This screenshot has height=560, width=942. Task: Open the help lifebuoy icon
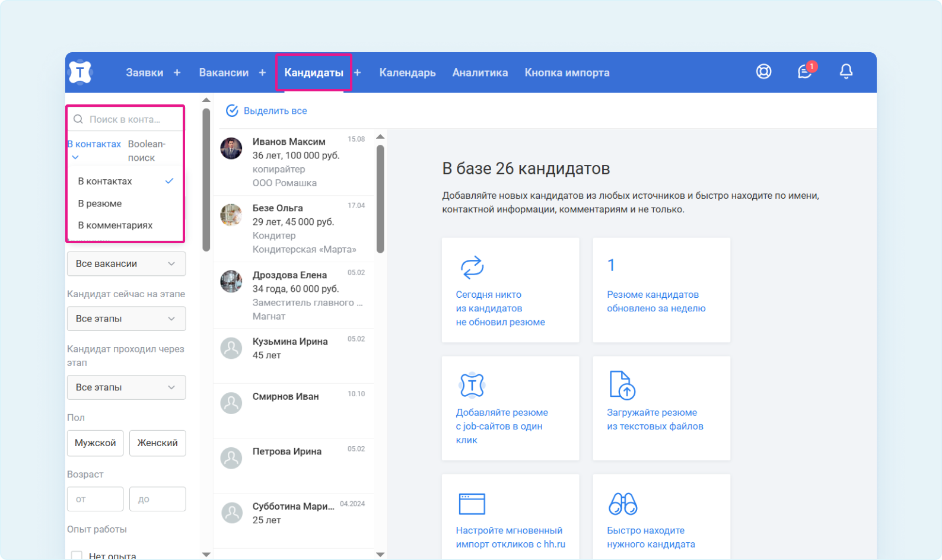coord(763,72)
